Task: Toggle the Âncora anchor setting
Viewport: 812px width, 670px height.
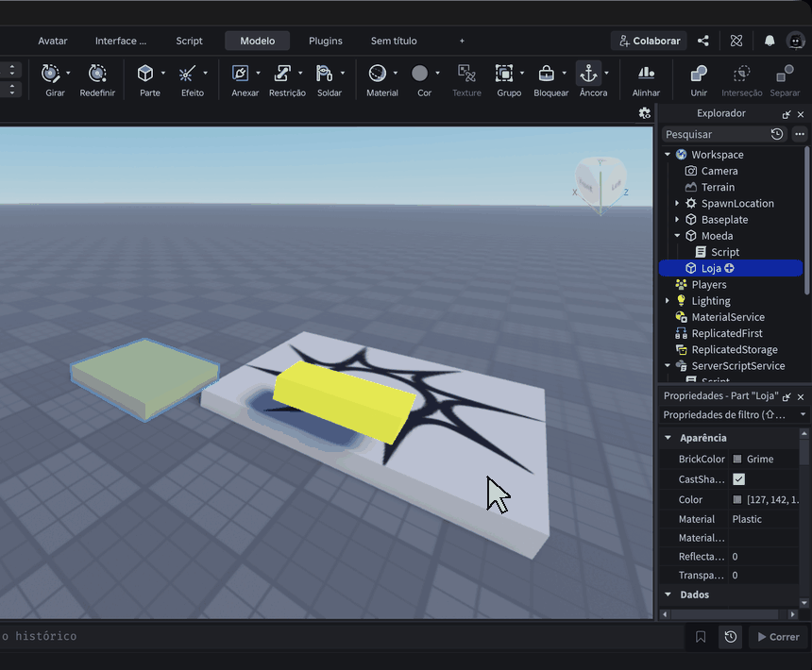Action: [589, 74]
